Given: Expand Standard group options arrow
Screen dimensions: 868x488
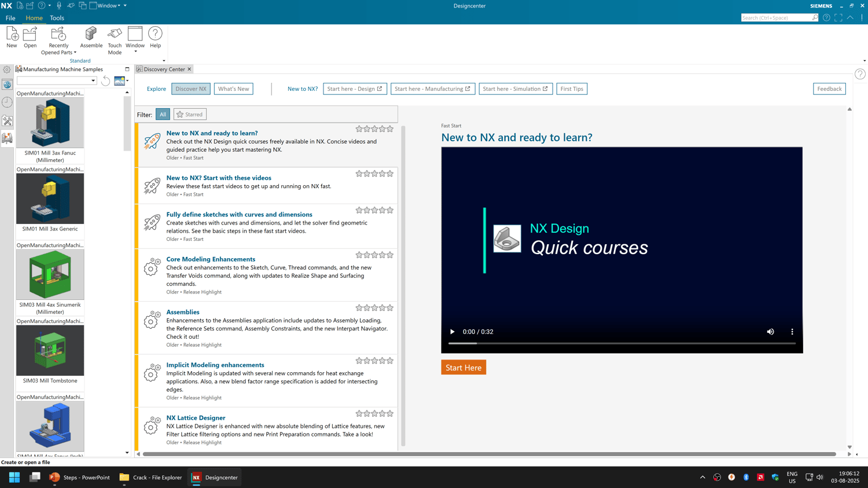Looking at the screenshot, I should pyautogui.click(x=164, y=61).
